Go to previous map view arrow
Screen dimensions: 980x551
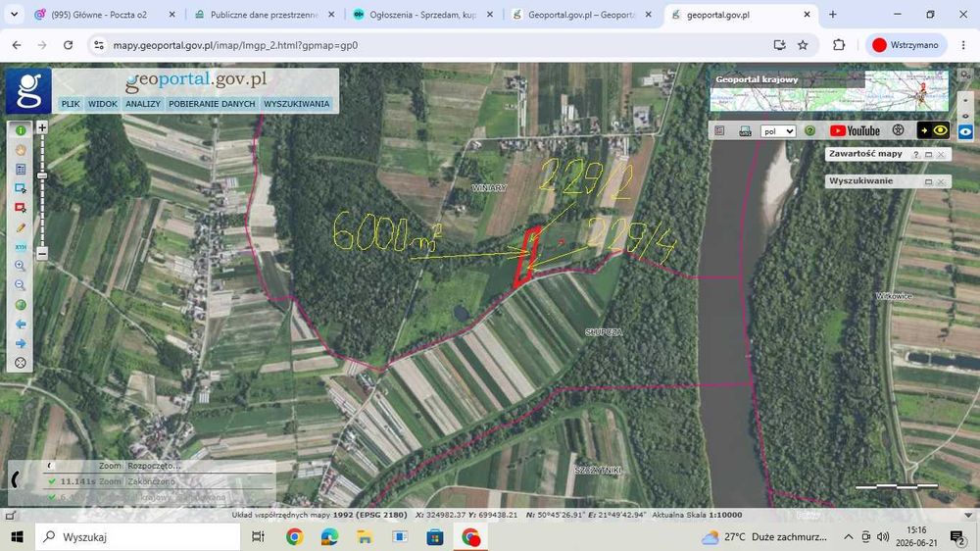point(21,324)
